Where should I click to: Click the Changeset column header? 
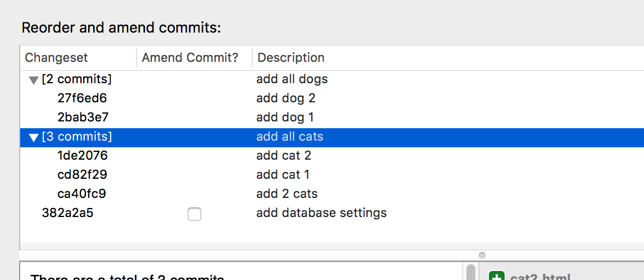click(x=56, y=58)
